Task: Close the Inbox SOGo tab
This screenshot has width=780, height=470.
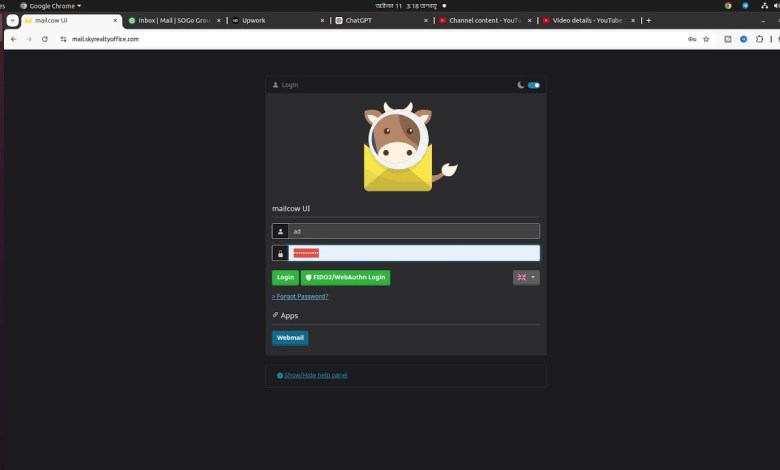Action: 218,20
